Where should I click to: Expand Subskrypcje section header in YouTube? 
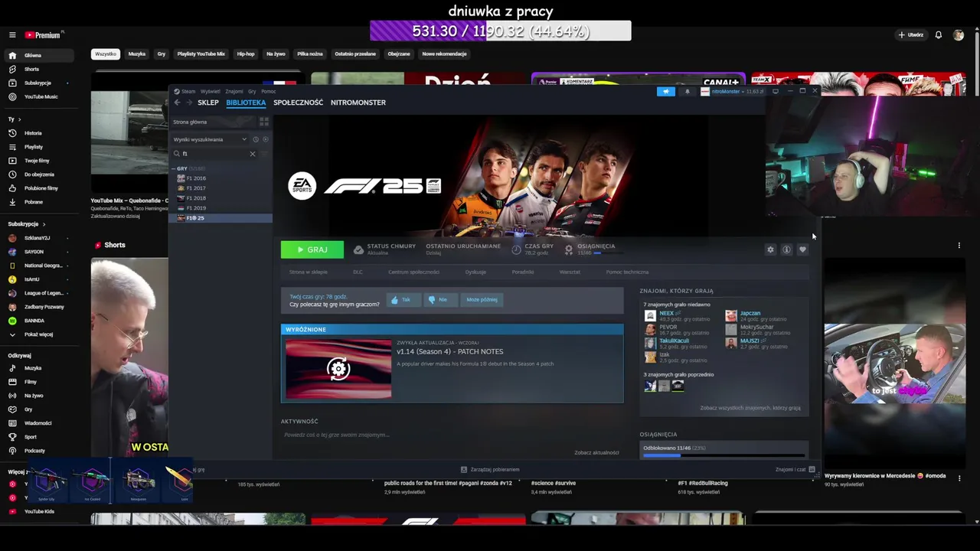pos(27,224)
